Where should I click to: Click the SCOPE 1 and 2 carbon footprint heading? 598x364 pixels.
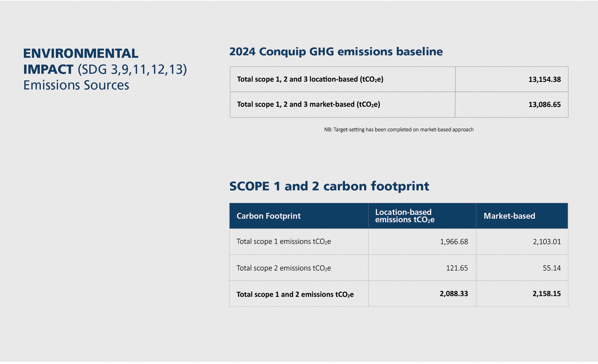tap(329, 186)
